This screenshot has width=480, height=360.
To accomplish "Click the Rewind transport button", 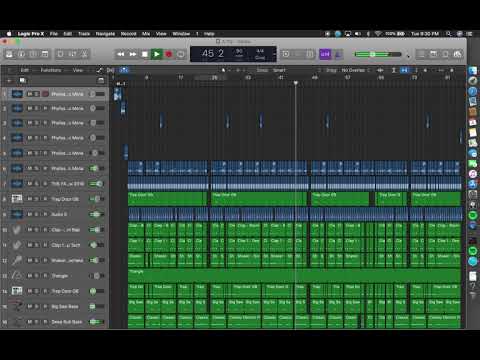I will coord(121,54).
